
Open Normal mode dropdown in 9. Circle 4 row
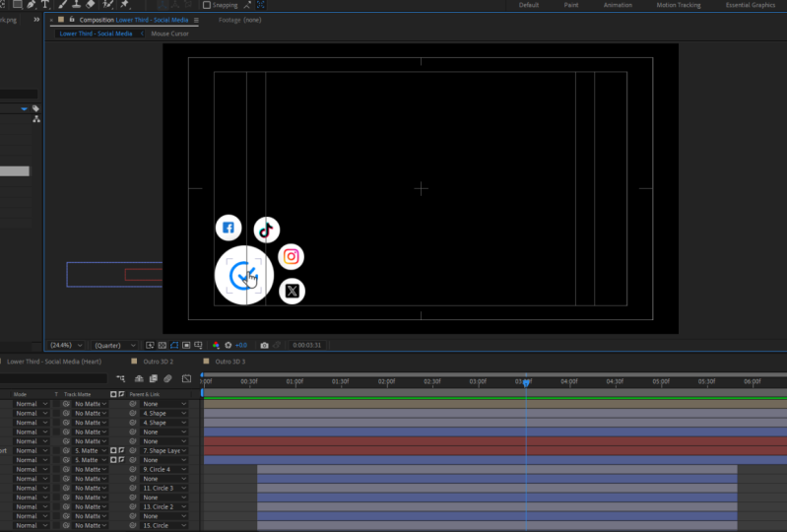32,469
